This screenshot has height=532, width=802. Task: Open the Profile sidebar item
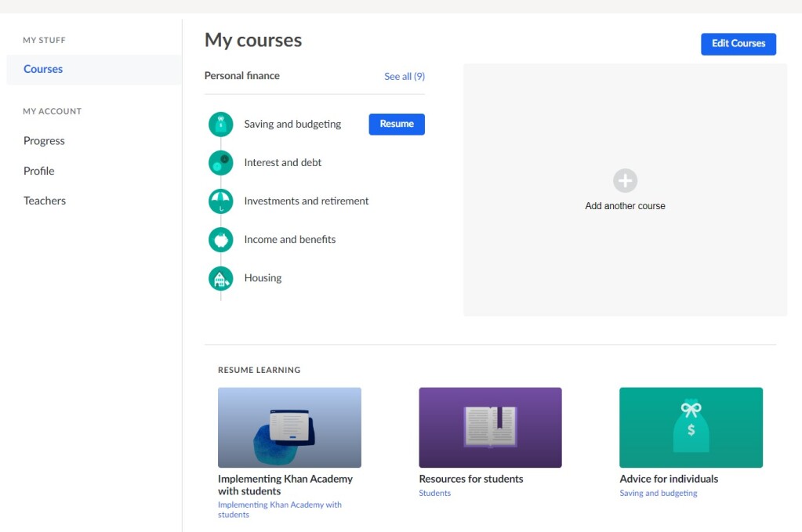(39, 171)
